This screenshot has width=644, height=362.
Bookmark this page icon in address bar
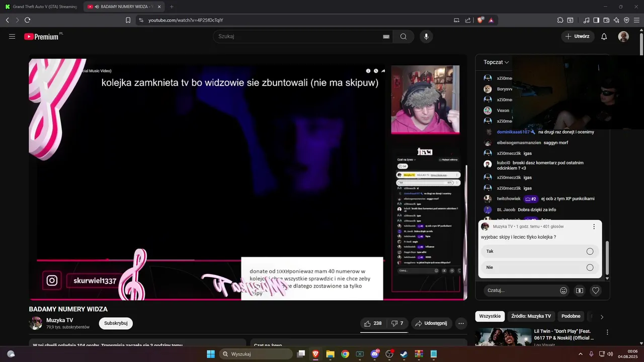[128, 20]
